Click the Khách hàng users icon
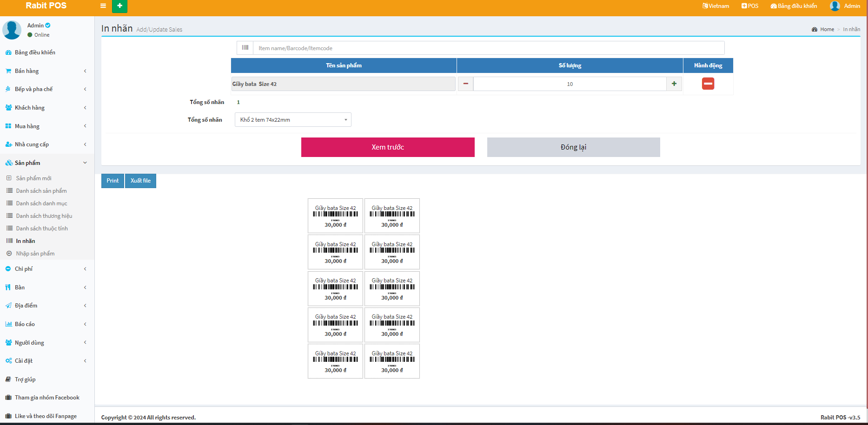Image resolution: width=868 pixels, height=425 pixels. (8, 108)
